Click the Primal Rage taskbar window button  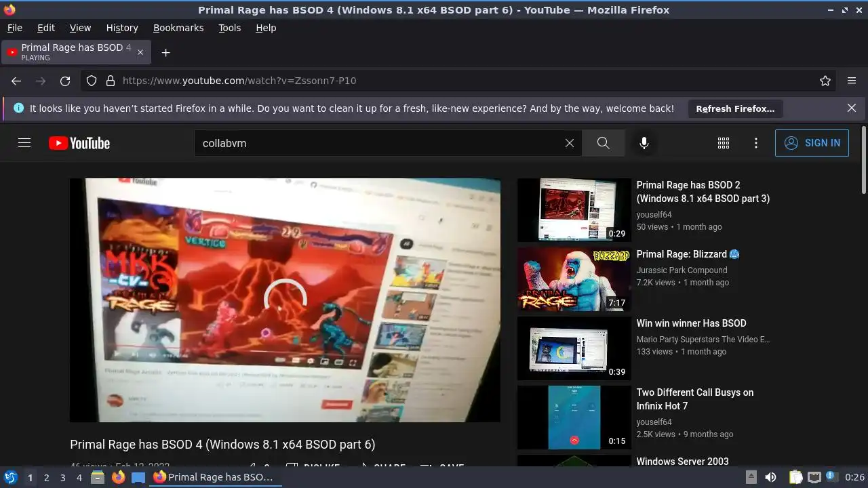pyautogui.click(x=215, y=477)
